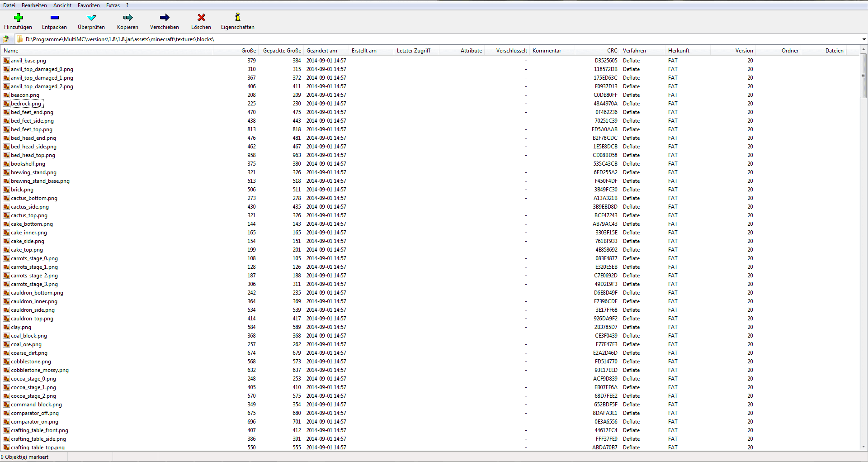Click the Verschieben arrow icon
The image size is (868, 462).
click(165, 18)
